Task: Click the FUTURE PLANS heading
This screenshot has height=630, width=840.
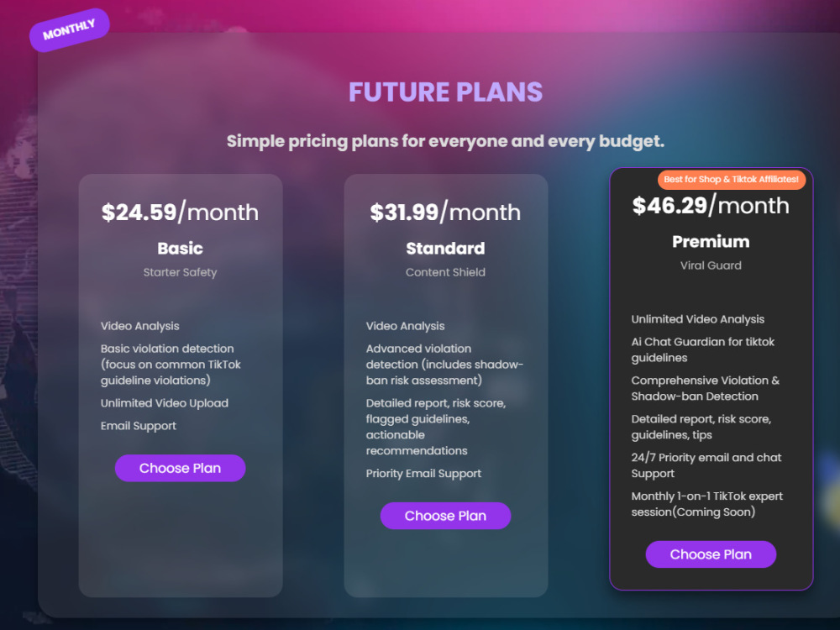Action: (x=446, y=92)
